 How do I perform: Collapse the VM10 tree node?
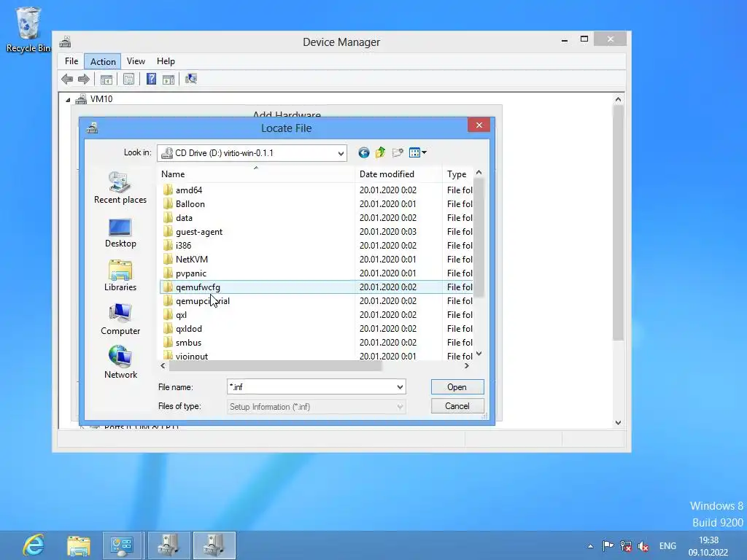[68, 99]
